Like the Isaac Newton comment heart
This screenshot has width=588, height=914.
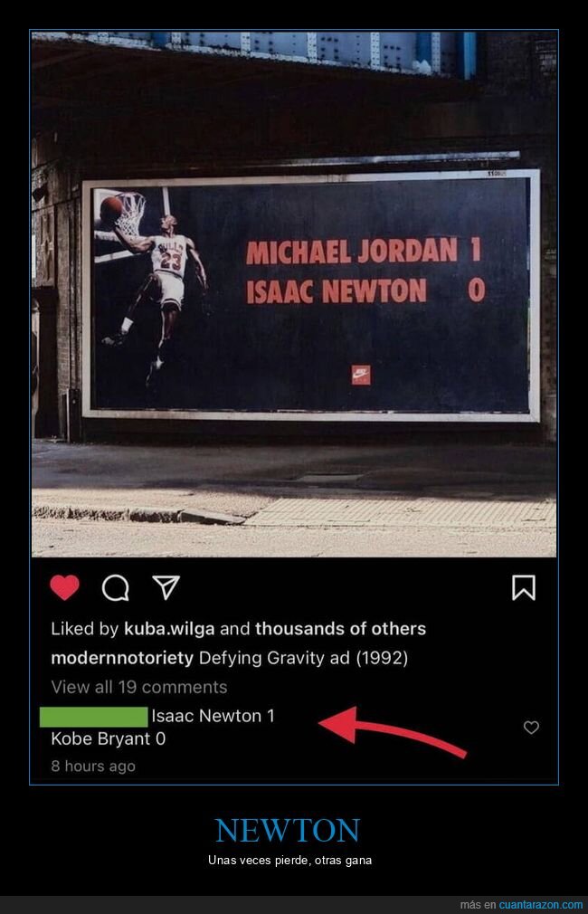click(x=531, y=728)
